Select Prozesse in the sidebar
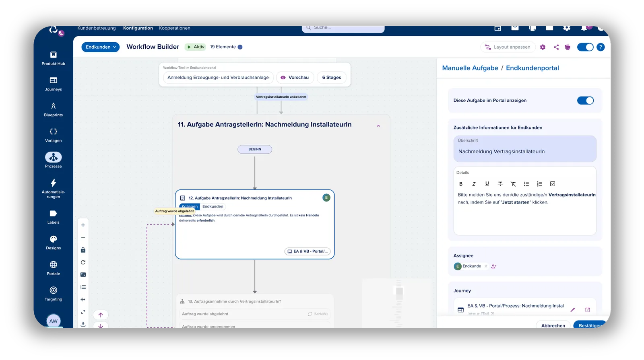 pos(53,160)
